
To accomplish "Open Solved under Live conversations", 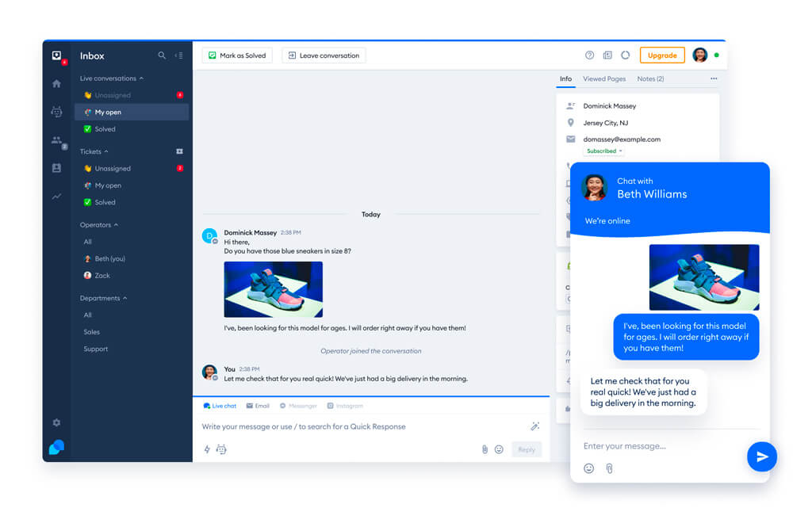I will (132, 129).
